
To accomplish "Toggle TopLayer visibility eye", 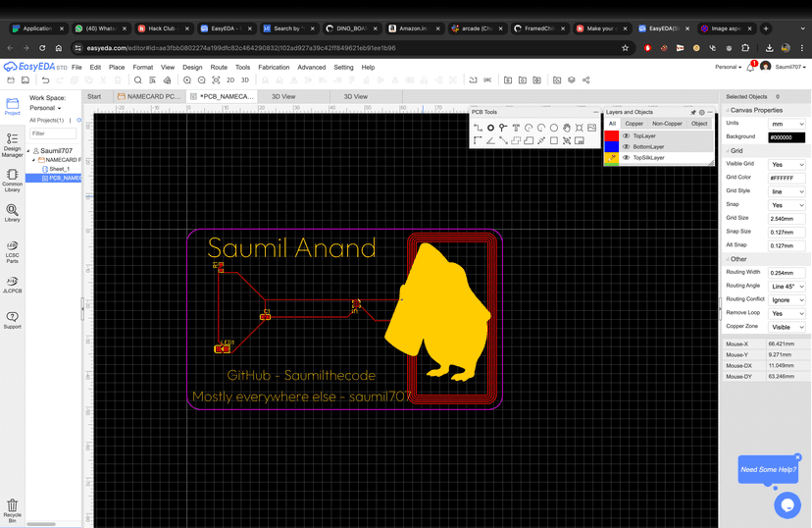I will [x=626, y=136].
